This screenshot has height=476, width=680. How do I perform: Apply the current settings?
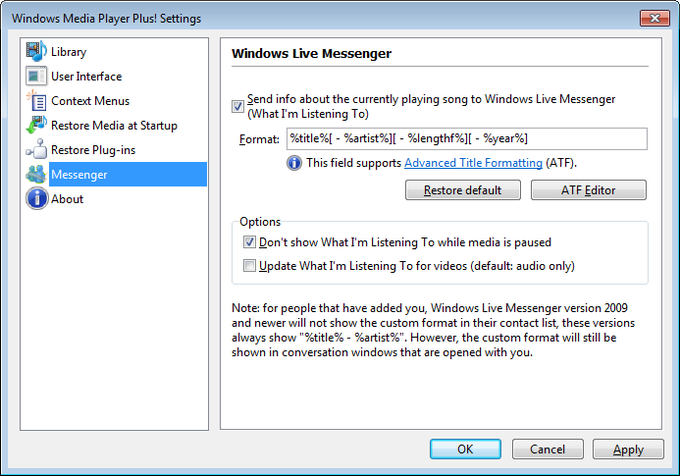(x=628, y=449)
